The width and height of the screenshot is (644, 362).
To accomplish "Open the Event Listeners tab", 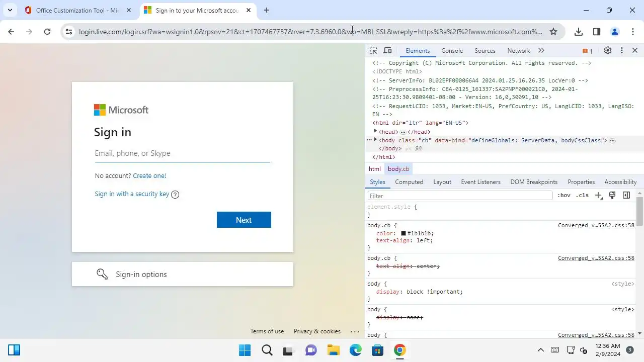I will (x=480, y=182).
